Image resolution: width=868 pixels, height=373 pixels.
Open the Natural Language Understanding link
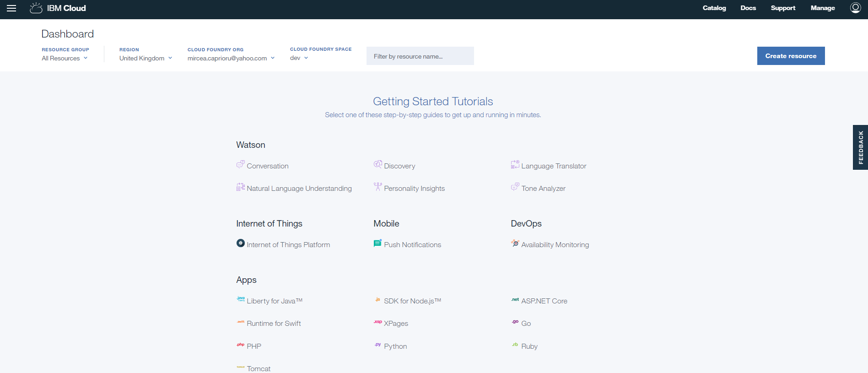[299, 189]
